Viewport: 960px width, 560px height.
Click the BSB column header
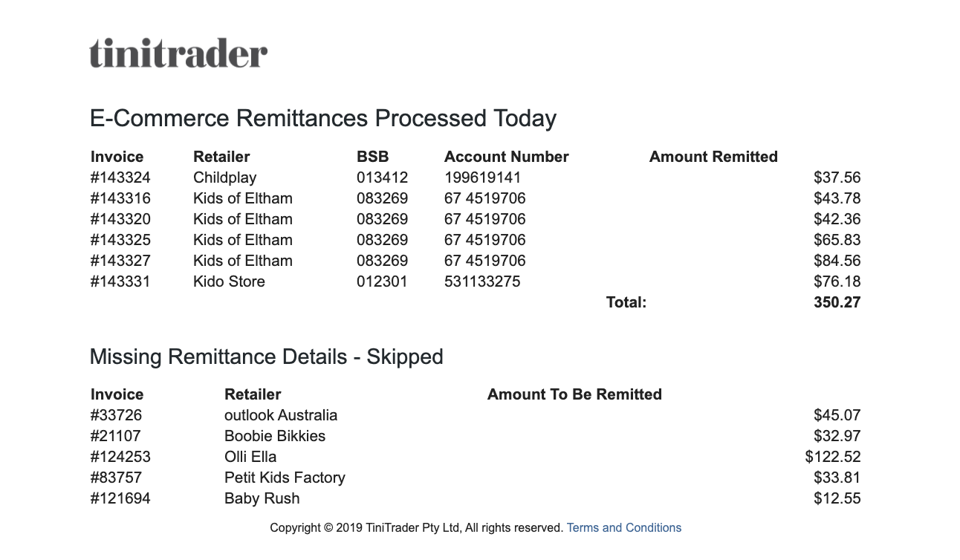(373, 157)
